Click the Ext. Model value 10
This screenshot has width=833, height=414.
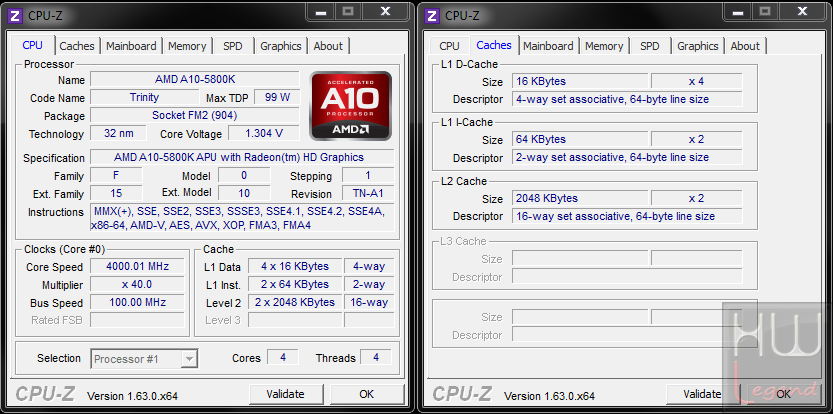coord(244,193)
